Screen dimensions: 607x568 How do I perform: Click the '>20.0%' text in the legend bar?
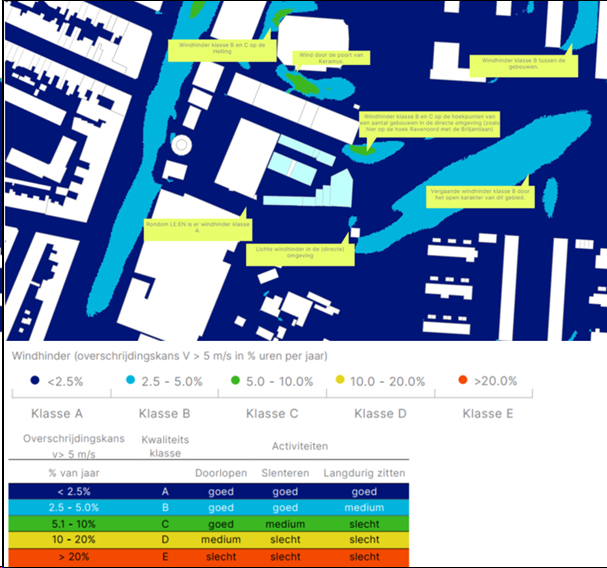pyautogui.click(x=496, y=381)
